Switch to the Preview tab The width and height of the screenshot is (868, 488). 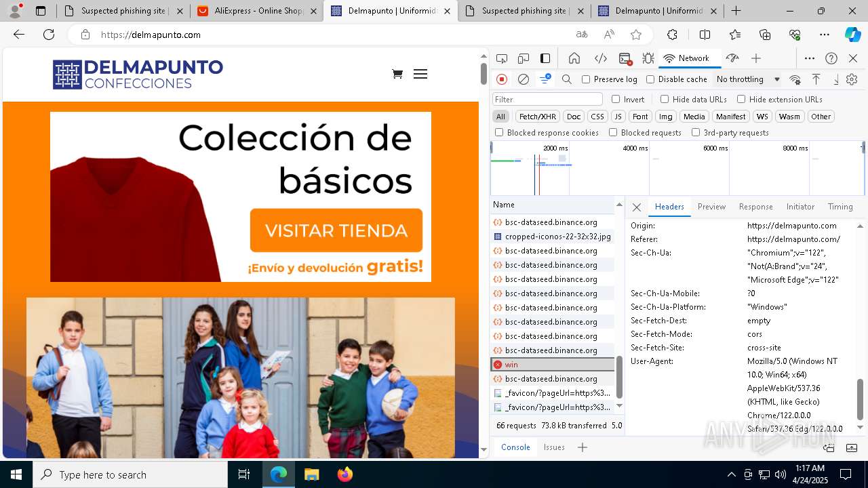[711, 207]
